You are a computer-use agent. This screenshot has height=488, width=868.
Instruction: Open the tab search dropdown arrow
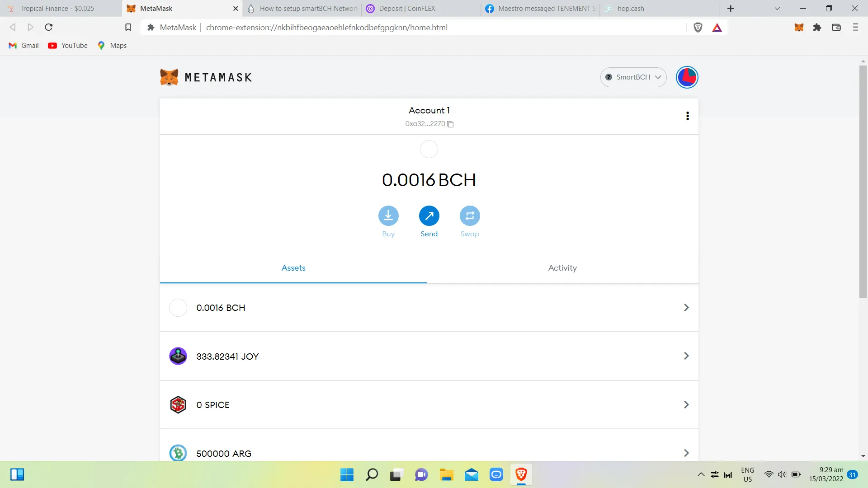point(777,9)
